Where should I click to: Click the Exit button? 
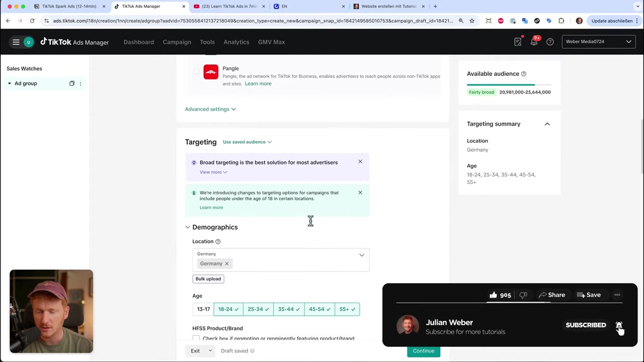coord(195,351)
